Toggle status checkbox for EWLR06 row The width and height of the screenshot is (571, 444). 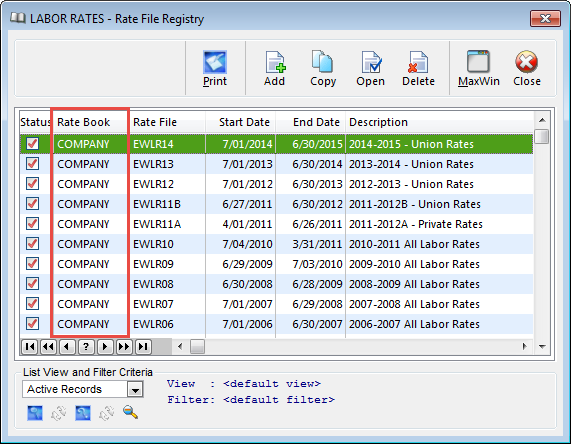click(x=33, y=323)
